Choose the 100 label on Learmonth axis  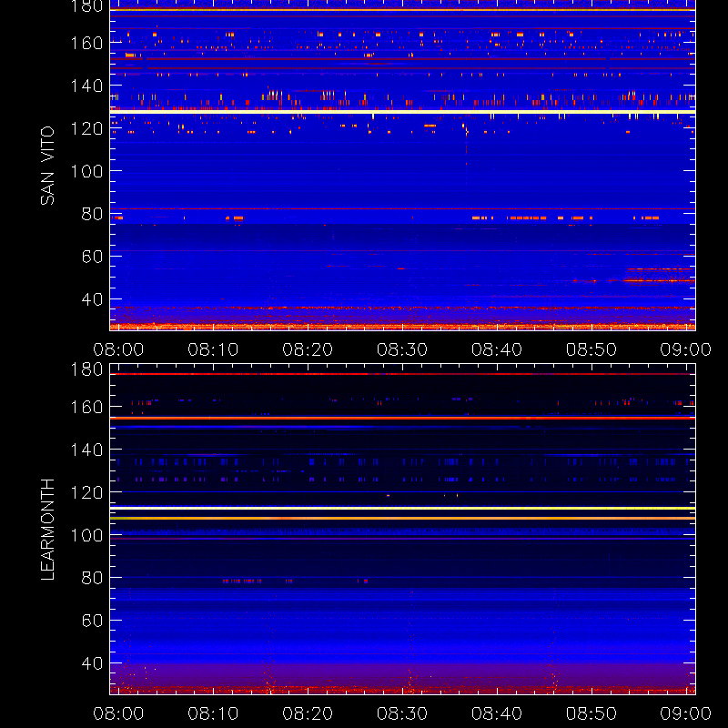86,535
